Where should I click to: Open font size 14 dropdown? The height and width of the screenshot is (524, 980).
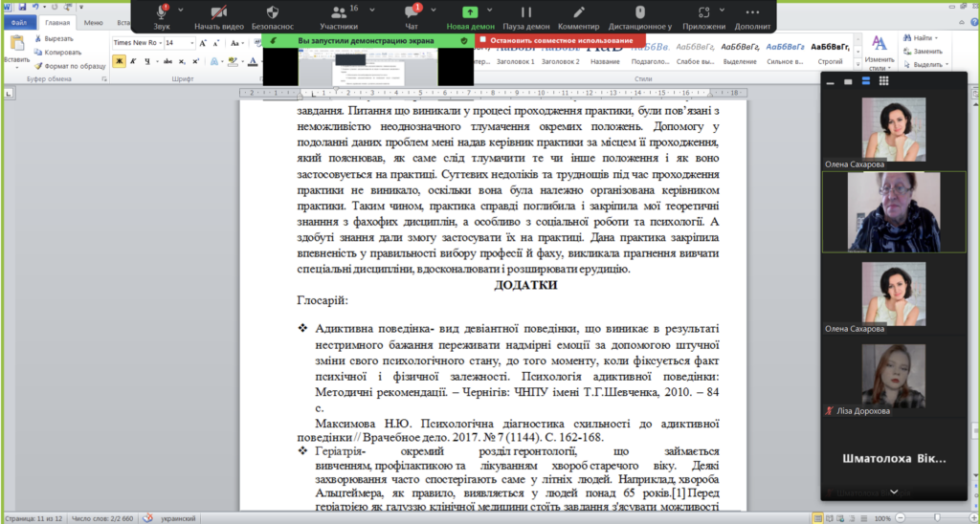pyautogui.click(x=191, y=43)
